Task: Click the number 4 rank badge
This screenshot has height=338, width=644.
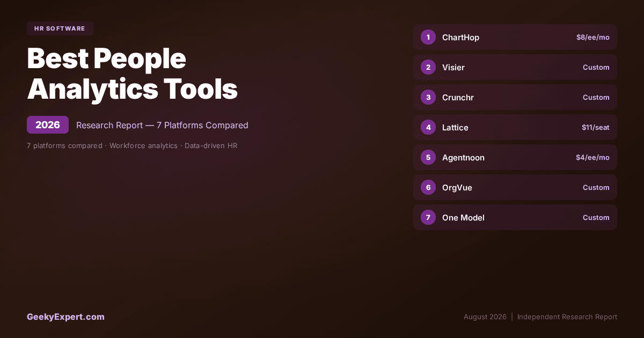Action: pyautogui.click(x=428, y=127)
